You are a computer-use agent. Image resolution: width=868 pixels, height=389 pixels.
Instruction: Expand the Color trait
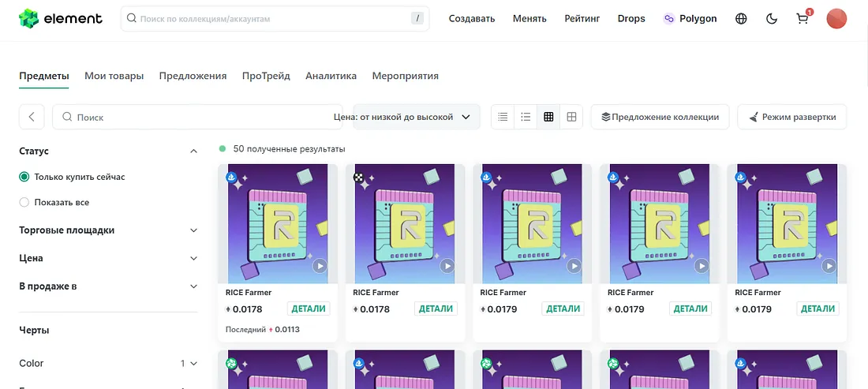(193, 364)
